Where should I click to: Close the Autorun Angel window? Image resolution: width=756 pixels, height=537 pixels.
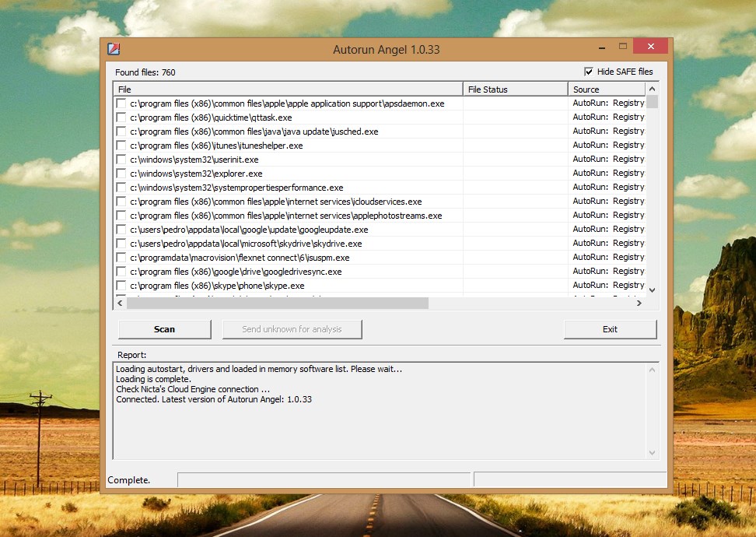click(651, 47)
